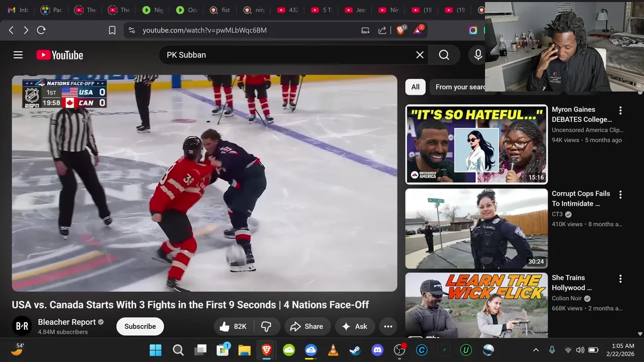Open VLC media player from taskbar

click(333, 350)
